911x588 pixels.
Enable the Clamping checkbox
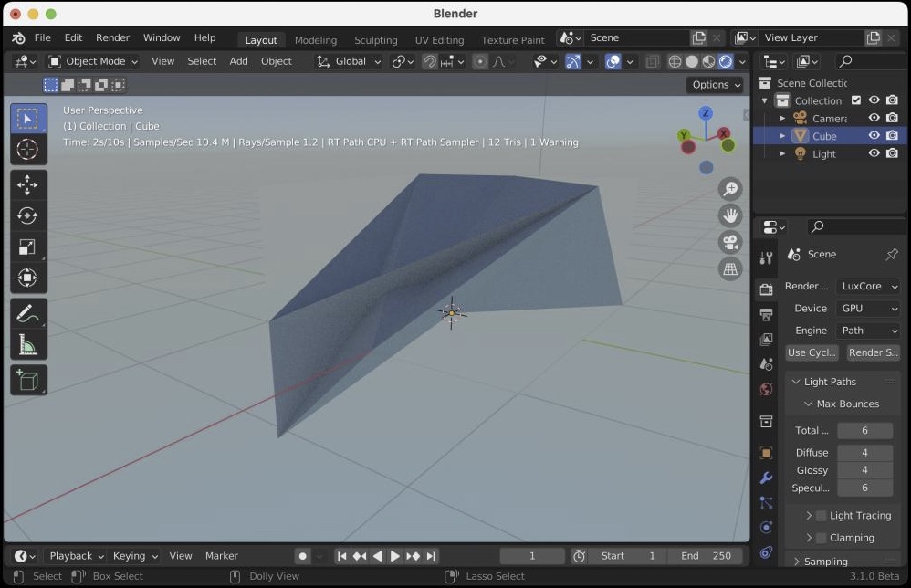click(821, 538)
